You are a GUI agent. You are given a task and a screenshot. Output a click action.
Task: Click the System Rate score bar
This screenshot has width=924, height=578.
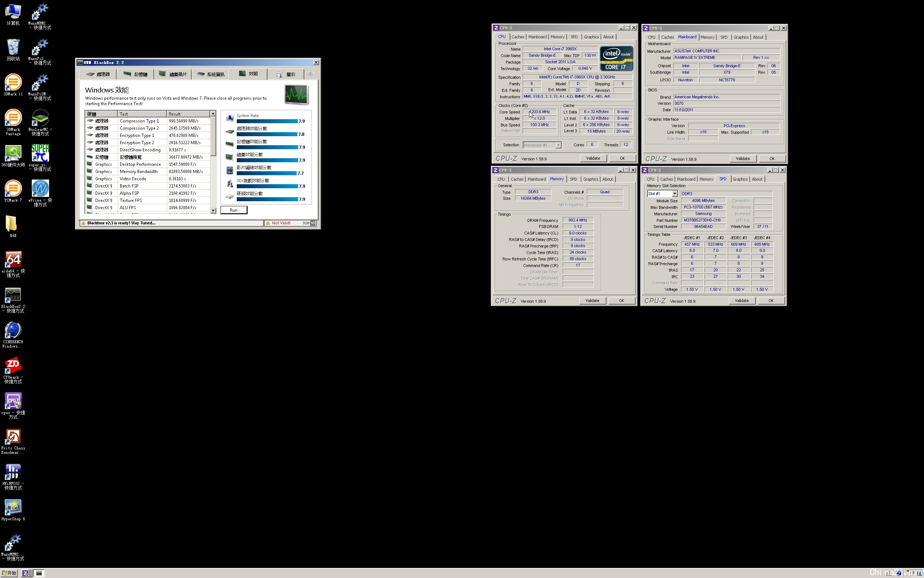click(267, 121)
